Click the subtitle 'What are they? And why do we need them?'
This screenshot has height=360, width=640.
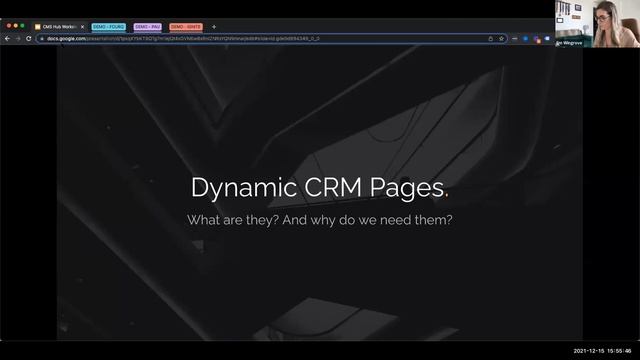(x=320, y=220)
